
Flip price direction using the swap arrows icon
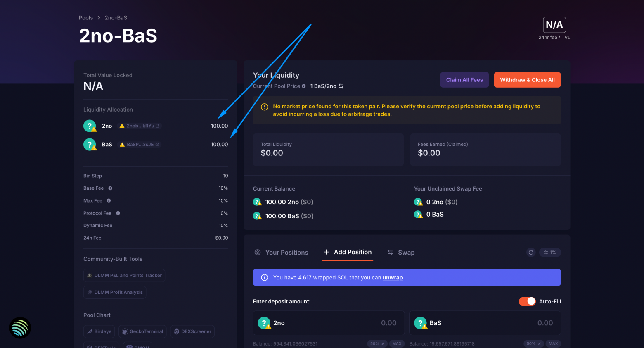point(340,86)
